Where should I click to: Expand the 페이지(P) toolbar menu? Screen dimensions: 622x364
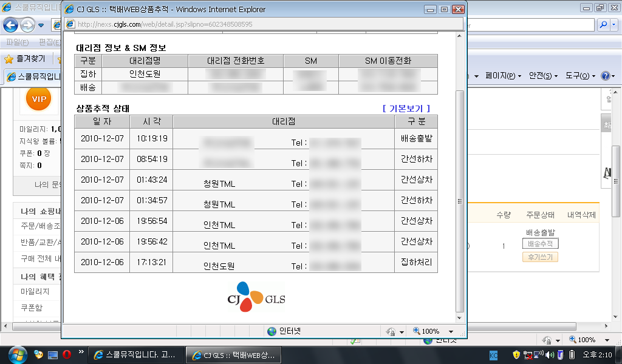(503, 76)
